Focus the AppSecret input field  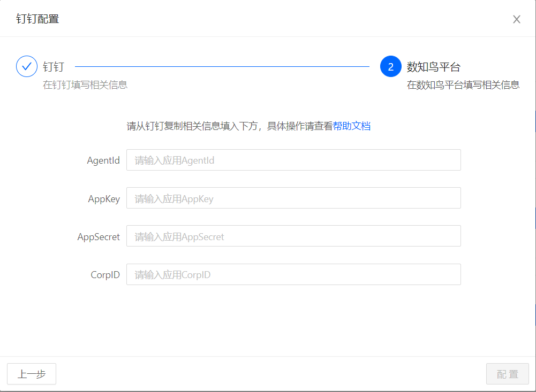(x=293, y=236)
